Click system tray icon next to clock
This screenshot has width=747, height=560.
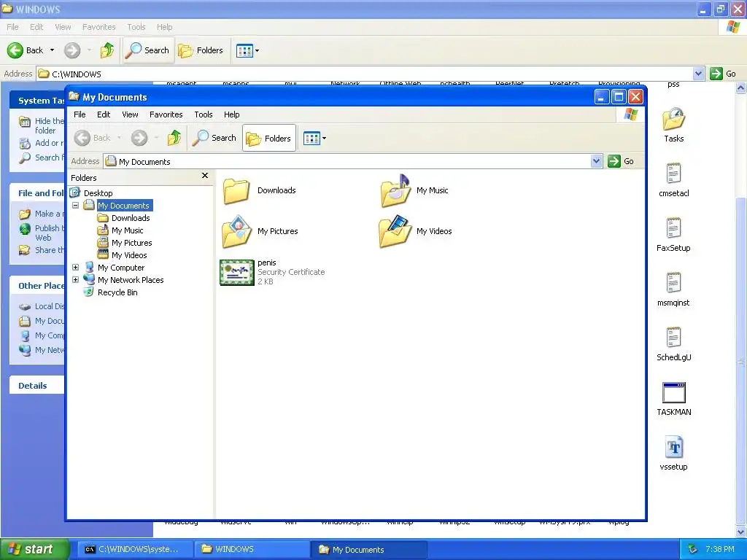[693, 549]
